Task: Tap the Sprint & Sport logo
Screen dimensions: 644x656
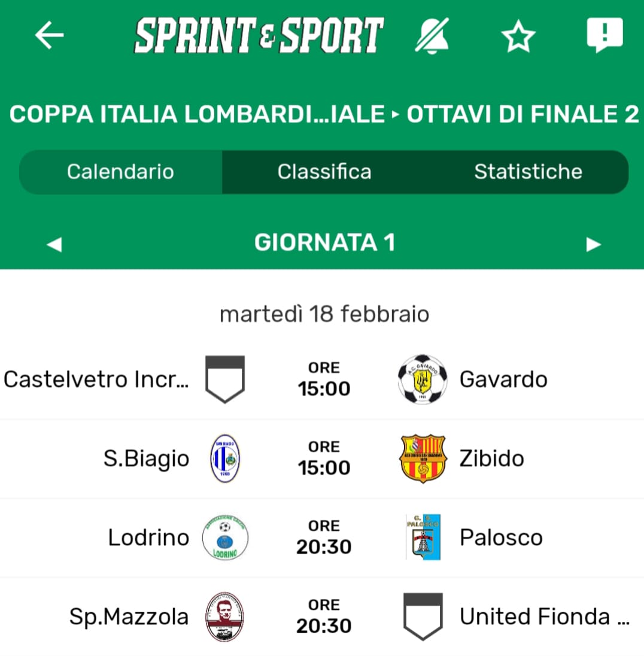Action: click(259, 36)
